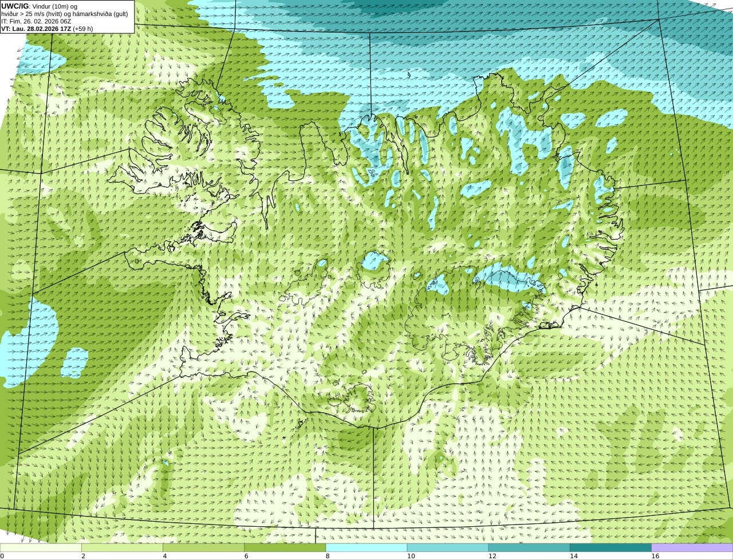Click the legend scale label '12'
The image size is (733, 560).
[492, 556]
